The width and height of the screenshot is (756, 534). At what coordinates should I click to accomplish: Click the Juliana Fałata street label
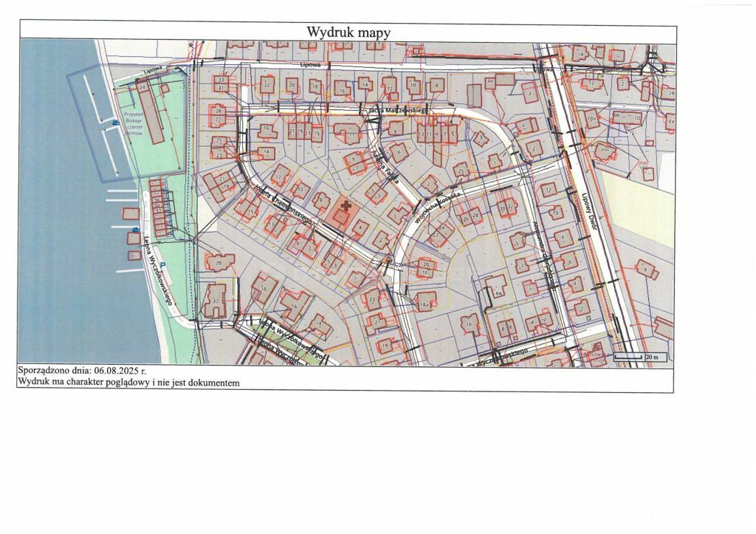(385, 166)
